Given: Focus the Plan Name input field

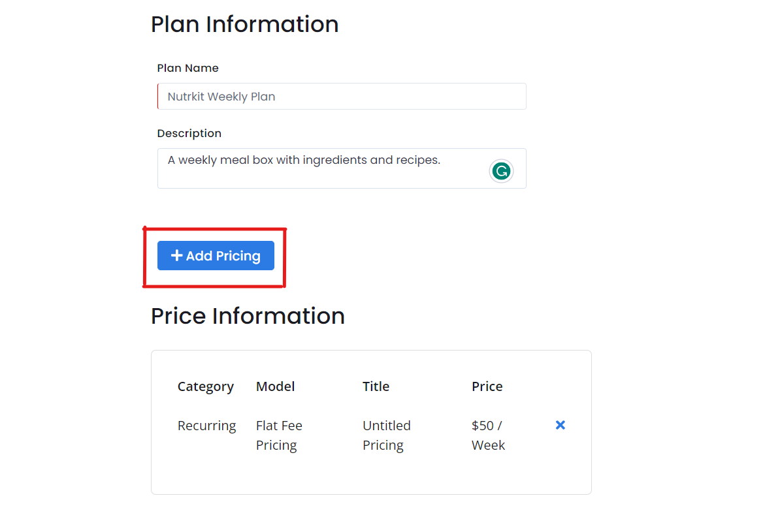Looking at the screenshot, I should (342, 96).
